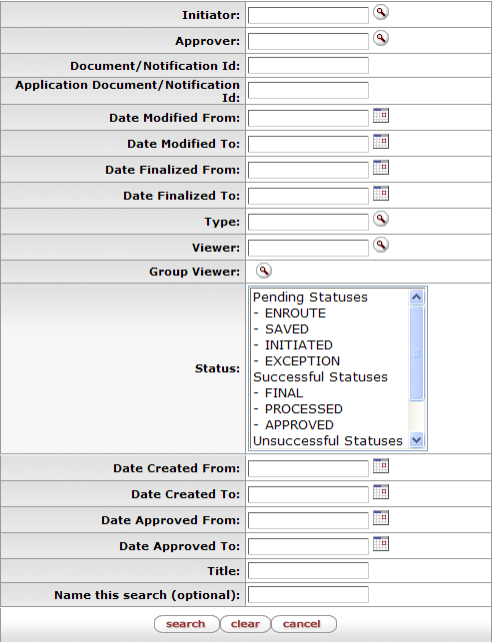This screenshot has width=492, height=642.
Task: Click the cancel button
Action: [x=303, y=624]
